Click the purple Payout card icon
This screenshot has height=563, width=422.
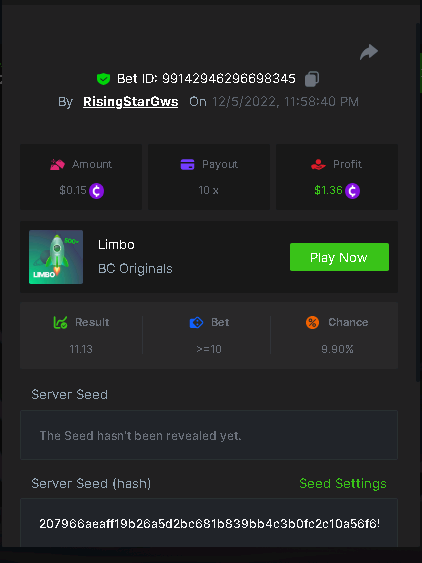click(187, 164)
